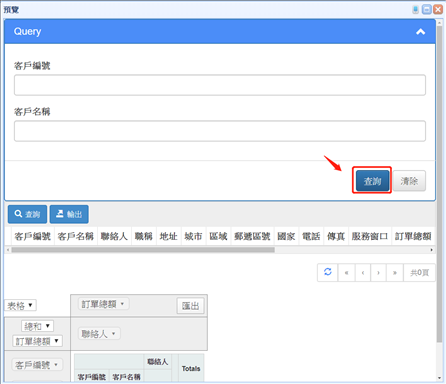446x384 pixels.
Task: Collapse the Query panel with chevron icon
Action: tap(420, 32)
